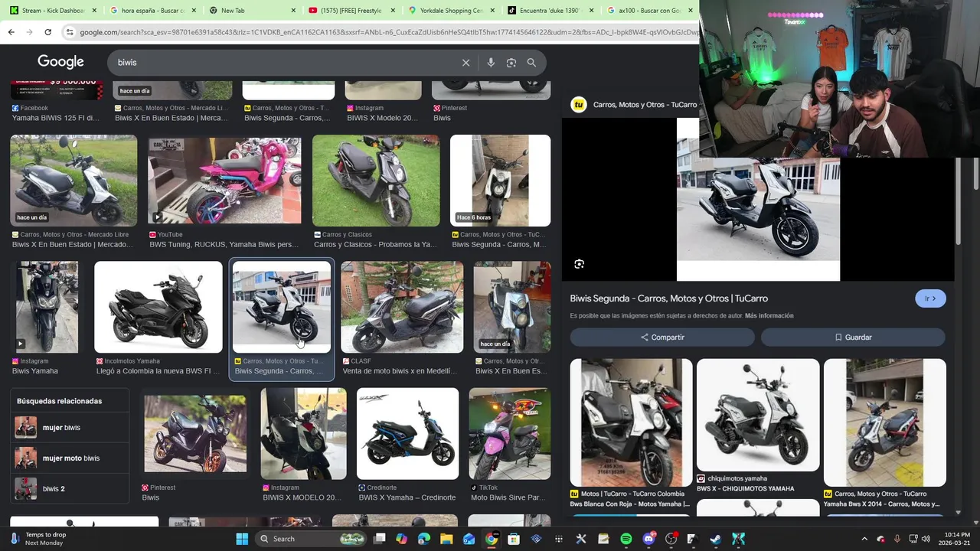Open the clock showing 10:14 PM

(954, 539)
